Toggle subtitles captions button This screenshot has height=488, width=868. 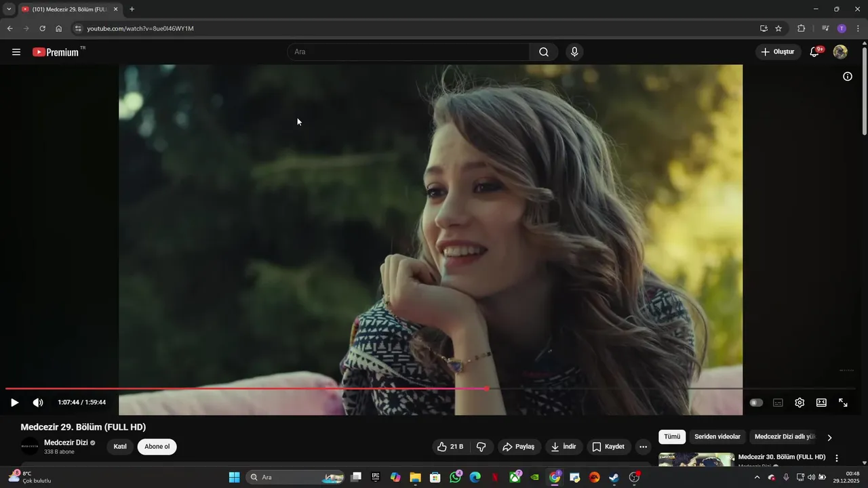point(778,403)
